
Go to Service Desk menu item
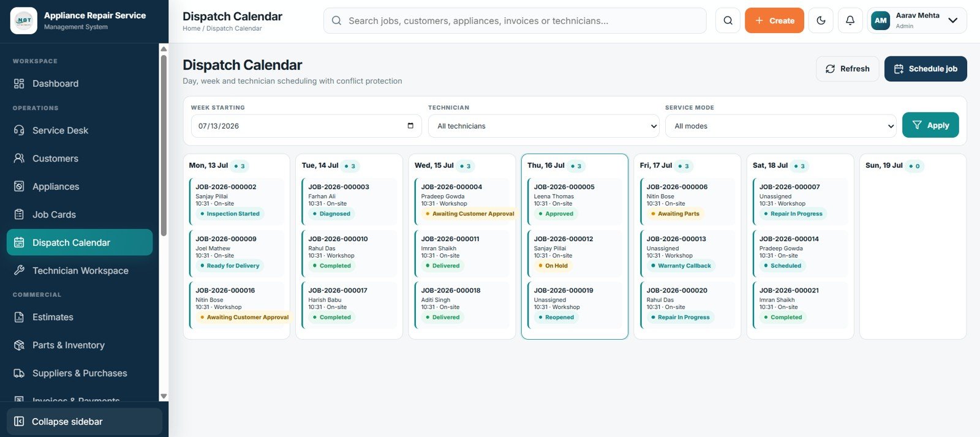click(x=80, y=130)
